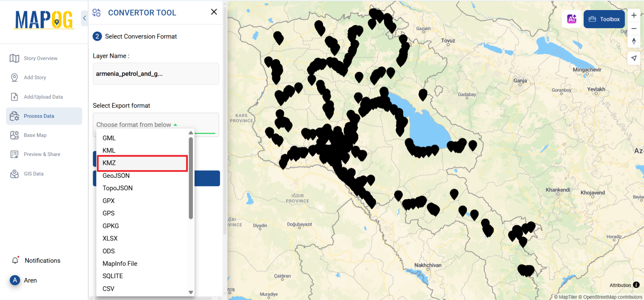Activate the location arrow control
644x300 pixels.
[x=634, y=58]
